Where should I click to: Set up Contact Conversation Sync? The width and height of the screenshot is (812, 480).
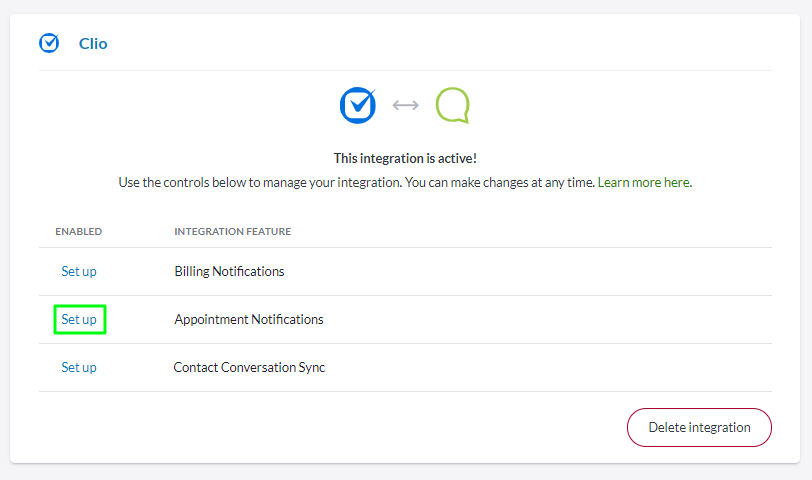click(79, 367)
